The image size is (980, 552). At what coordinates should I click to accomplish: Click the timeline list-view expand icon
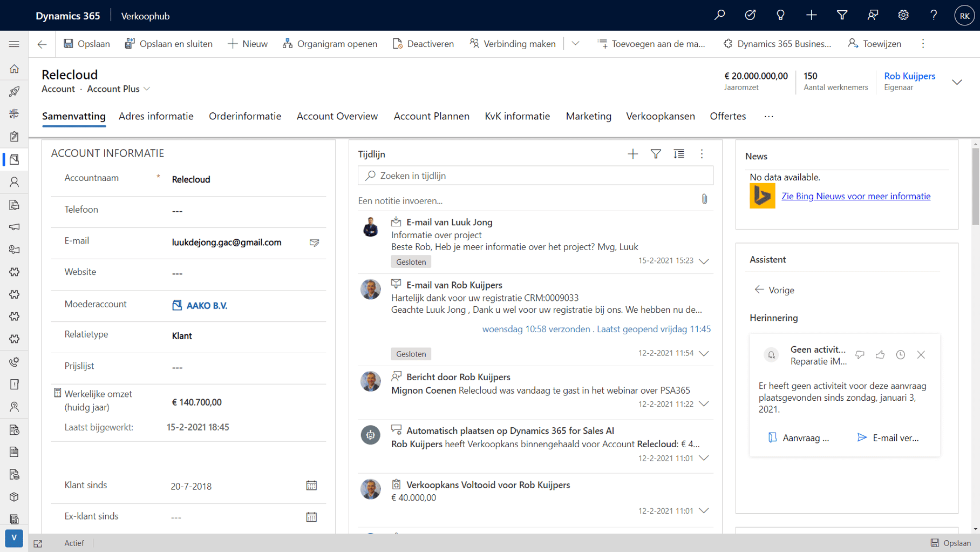[x=679, y=154]
